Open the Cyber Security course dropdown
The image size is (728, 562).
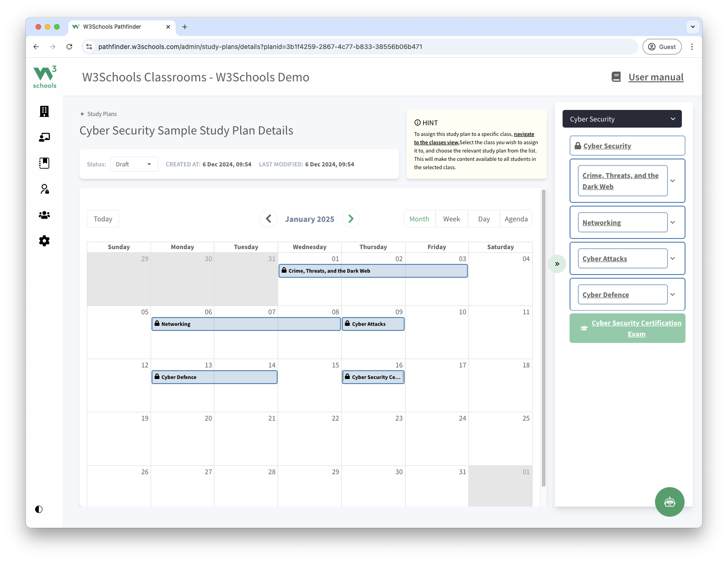pos(622,119)
